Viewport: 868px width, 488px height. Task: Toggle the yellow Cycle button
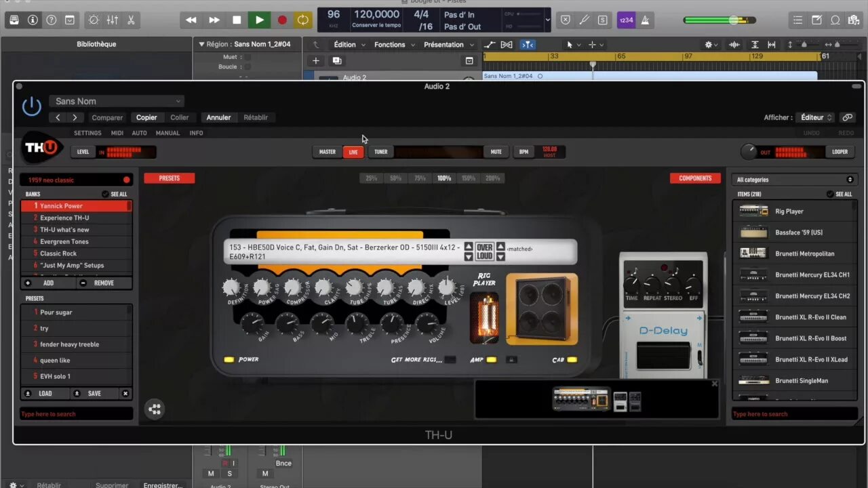303,20
